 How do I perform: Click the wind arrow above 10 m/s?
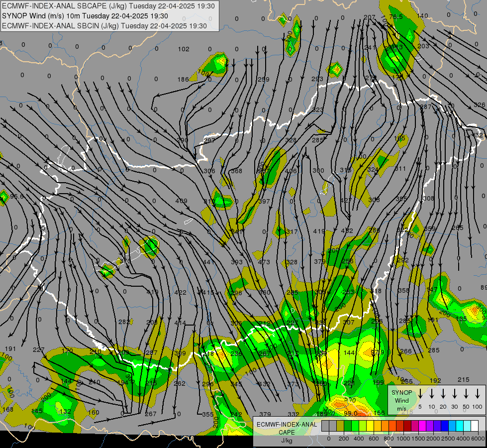tap(432, 394)
